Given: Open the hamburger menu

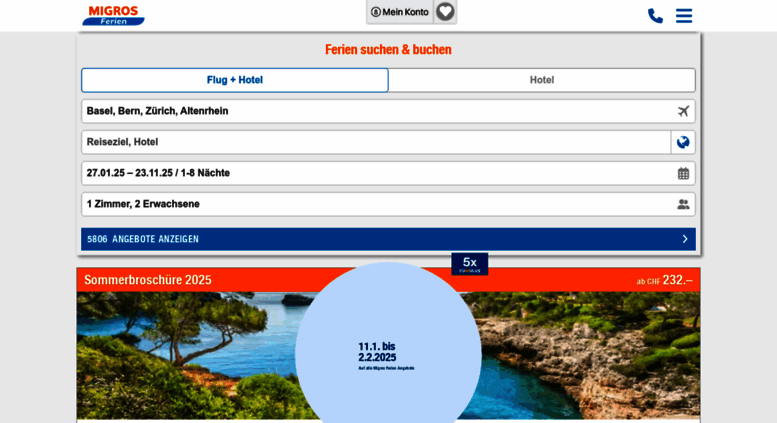Looking at the screenshot, I should pos(684,16).
